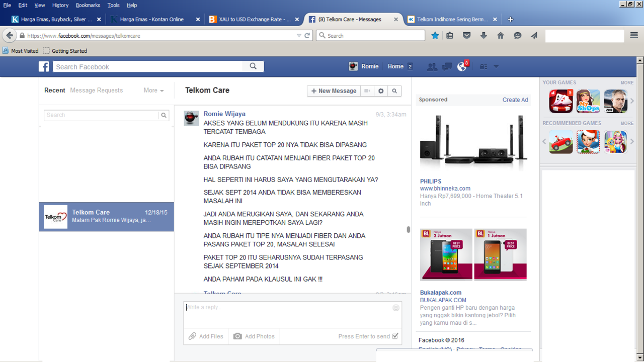The width and height of the screenshot is (644, 362).
Task: Reload the page with the refresh icon
Action: coord(307,36)
